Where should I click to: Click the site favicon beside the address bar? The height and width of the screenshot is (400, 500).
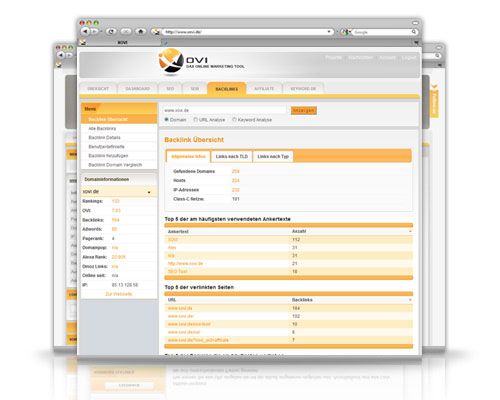point(155,32)
